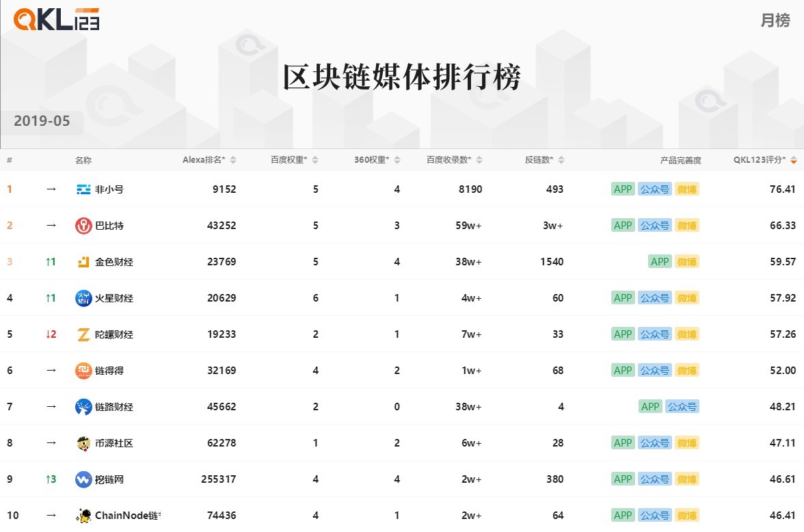This screenshot has height=532, width=804.
Task: Open the ChainNode name link
Action: tap(128, 516)
